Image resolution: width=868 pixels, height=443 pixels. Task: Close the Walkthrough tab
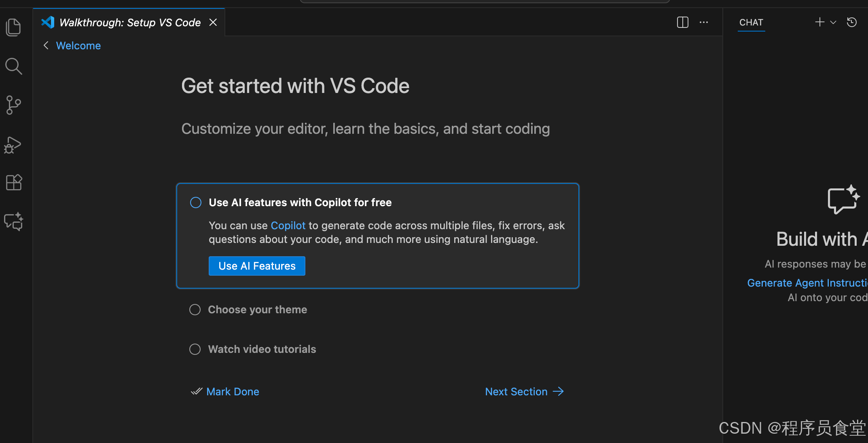[x=213, y=22]
